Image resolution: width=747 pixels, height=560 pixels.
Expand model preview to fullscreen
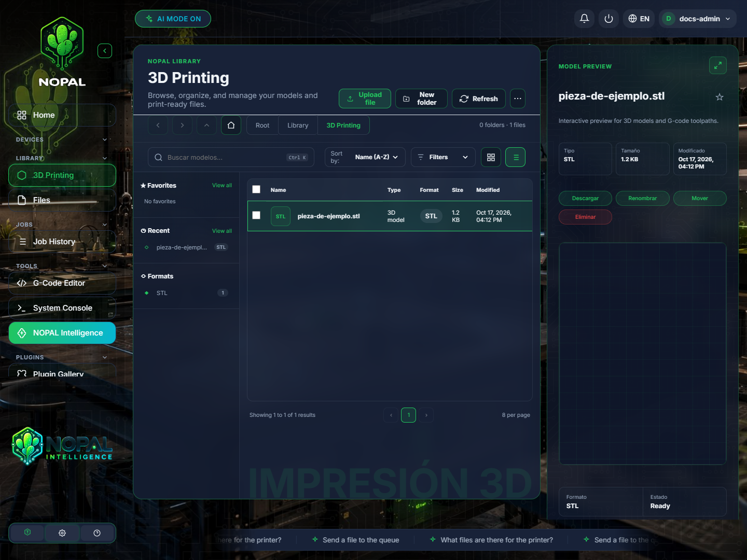point(718,65)
